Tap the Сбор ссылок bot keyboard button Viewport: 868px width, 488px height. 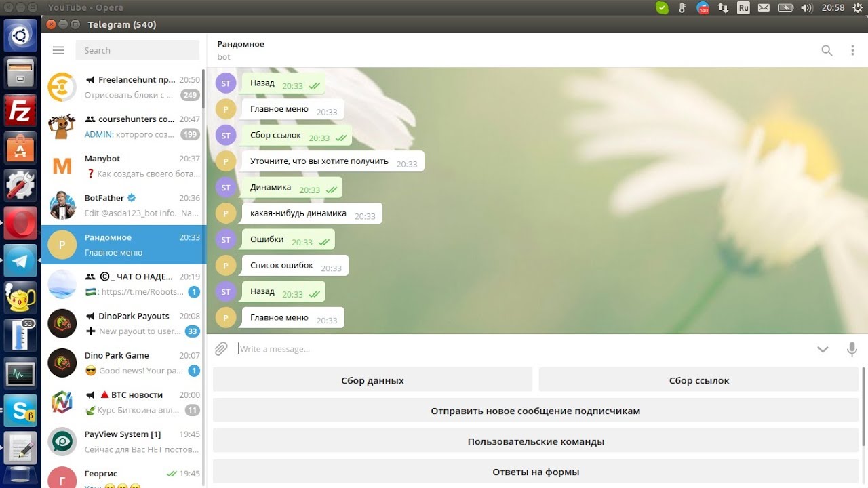coord(699,380)
